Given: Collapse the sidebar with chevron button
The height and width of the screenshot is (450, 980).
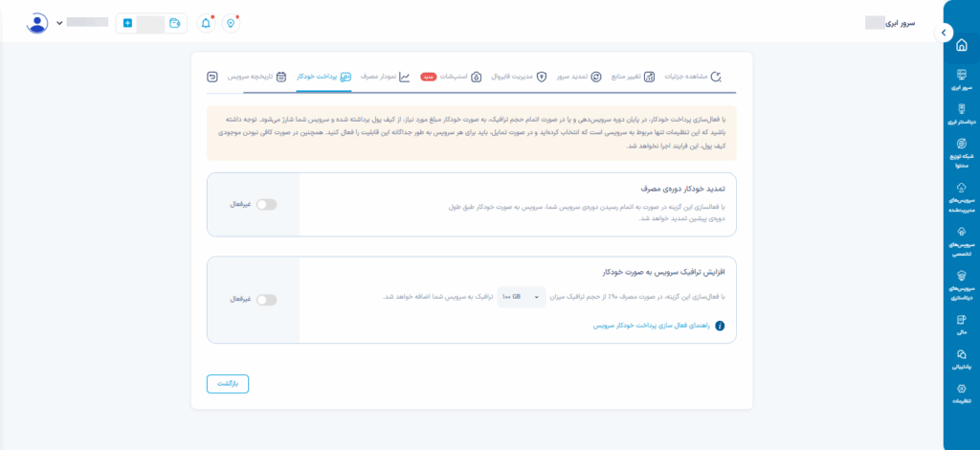Looking at the screenshot, I should click(x=944, y=33).
